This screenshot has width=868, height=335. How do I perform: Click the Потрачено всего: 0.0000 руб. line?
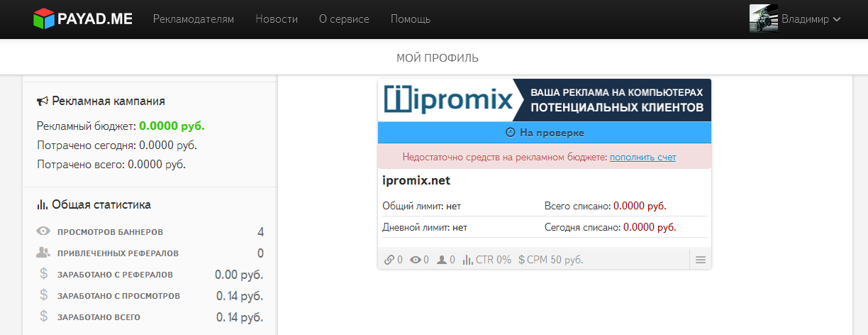[111, 165]
